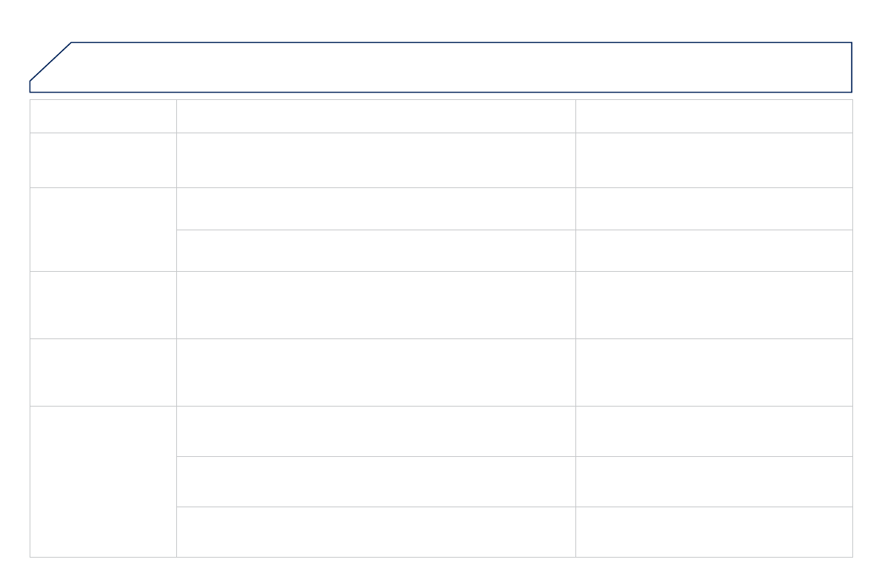Select the upper middle cell beside the two-row merged cell
The width and height of the screenshot is (882, 588).
click(x=375, y=209)
